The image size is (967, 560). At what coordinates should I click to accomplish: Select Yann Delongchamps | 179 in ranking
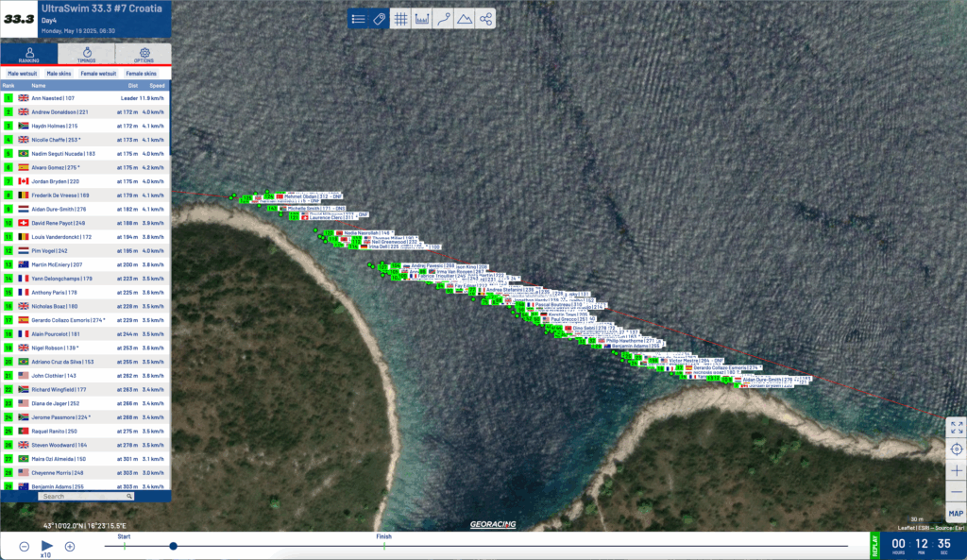point(86,279)
